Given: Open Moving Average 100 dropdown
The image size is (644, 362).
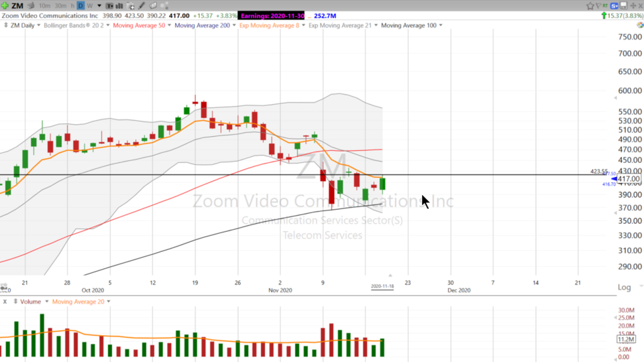Looking at the screenshot, I should pos(441,25).
